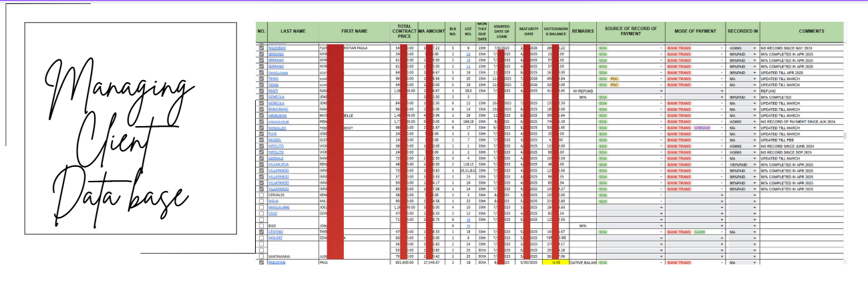
Task: Select comment UPDATED TILL APR 2025
Action: (x=801, y=73)
